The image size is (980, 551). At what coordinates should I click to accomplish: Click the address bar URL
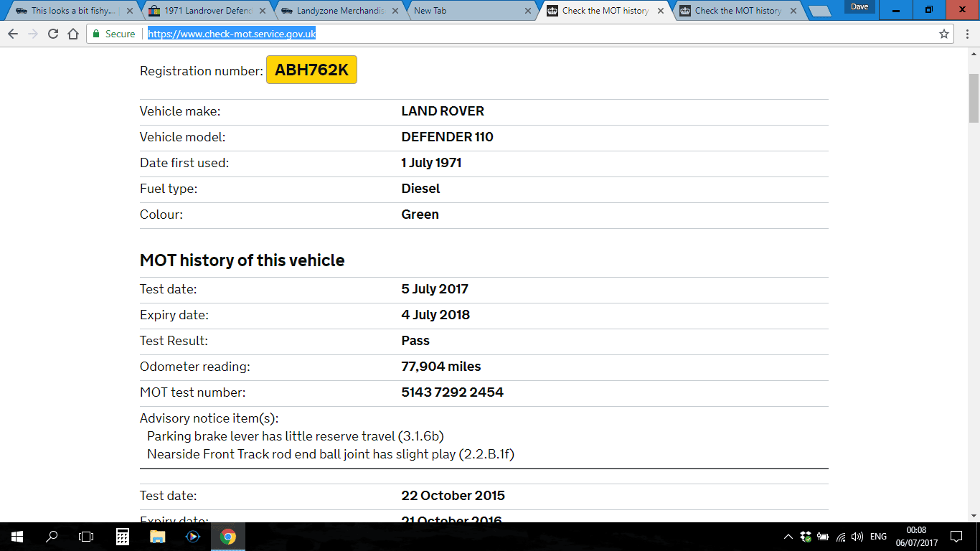point(232,34)
